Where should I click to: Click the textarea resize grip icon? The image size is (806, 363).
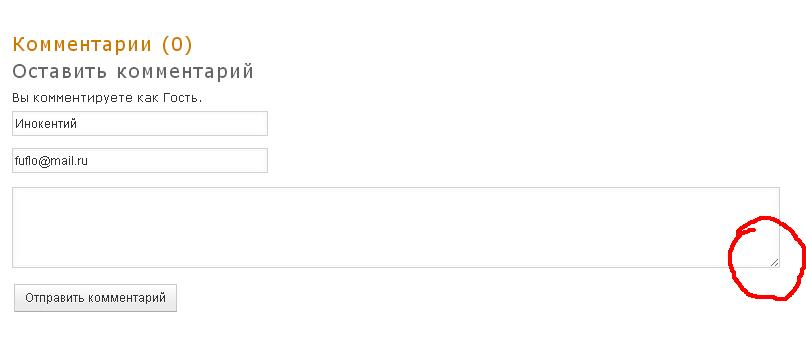point(774,262)
